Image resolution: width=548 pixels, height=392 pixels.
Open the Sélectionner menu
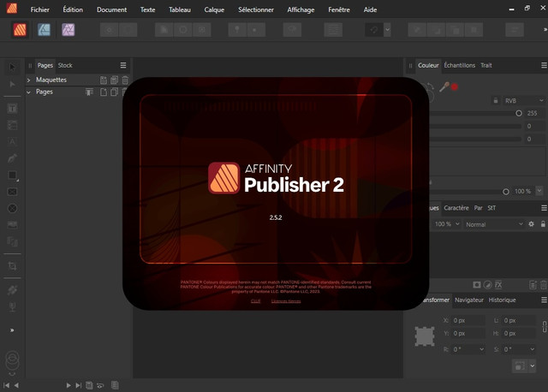pos(256,9)
